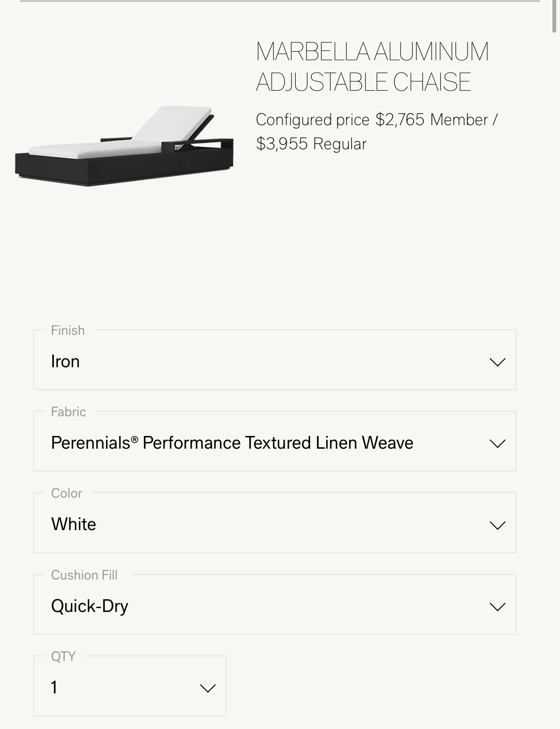Open the Color dropdown showing White
The width and height of the screenshot is (560, 729).
click(x=272, y=525)
